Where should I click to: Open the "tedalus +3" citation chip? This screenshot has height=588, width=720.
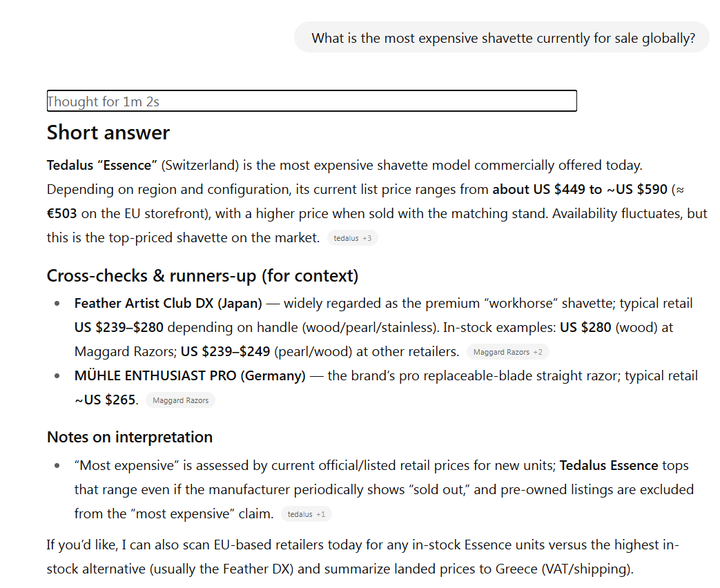click(x=352, y=238)
